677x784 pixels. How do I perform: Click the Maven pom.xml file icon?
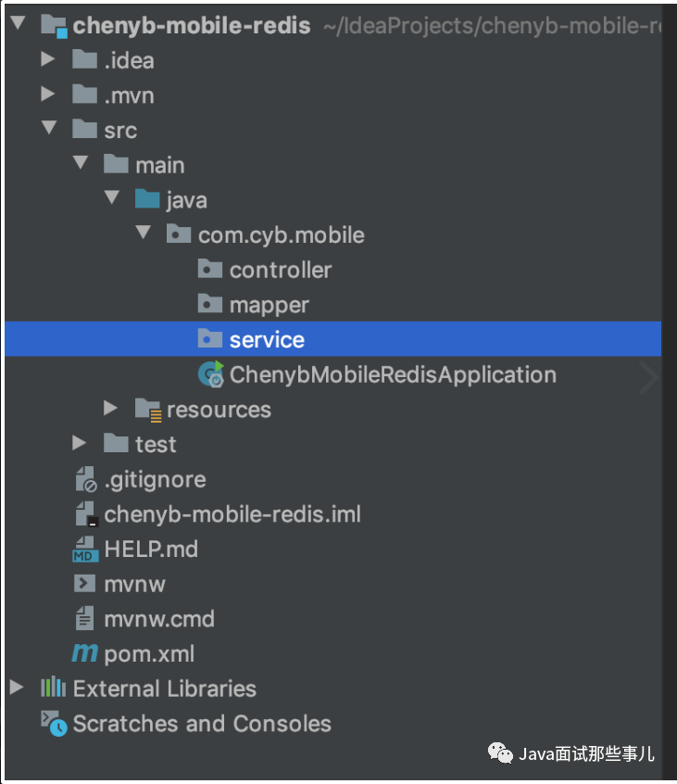tap(84, 653)
